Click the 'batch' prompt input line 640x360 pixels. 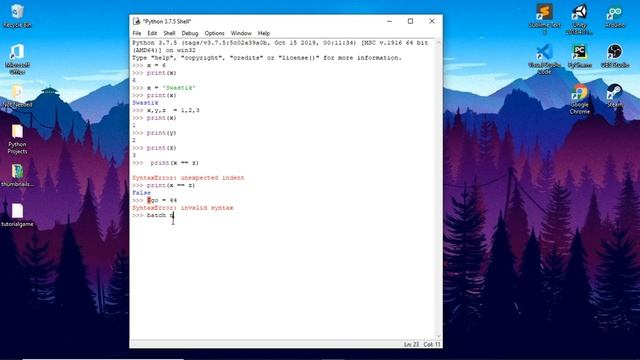[x=153, y=215]
